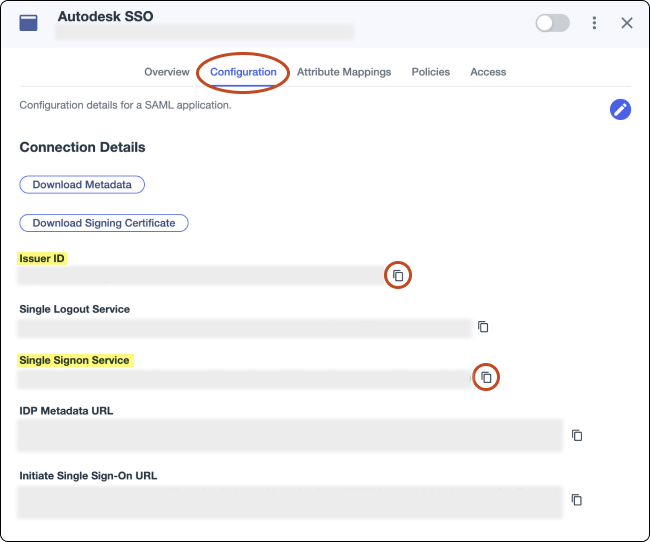650x542 pixels.
Task: Open the Attribute Mappings tab
Action: (344, 72)
